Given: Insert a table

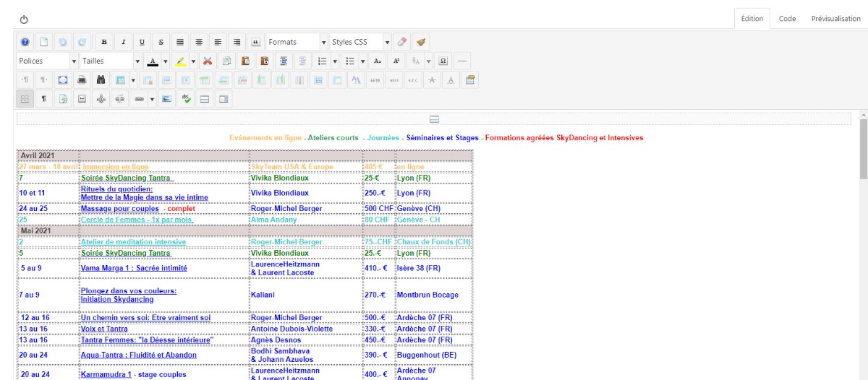Looking at the screenshot, I should (120, 79).
